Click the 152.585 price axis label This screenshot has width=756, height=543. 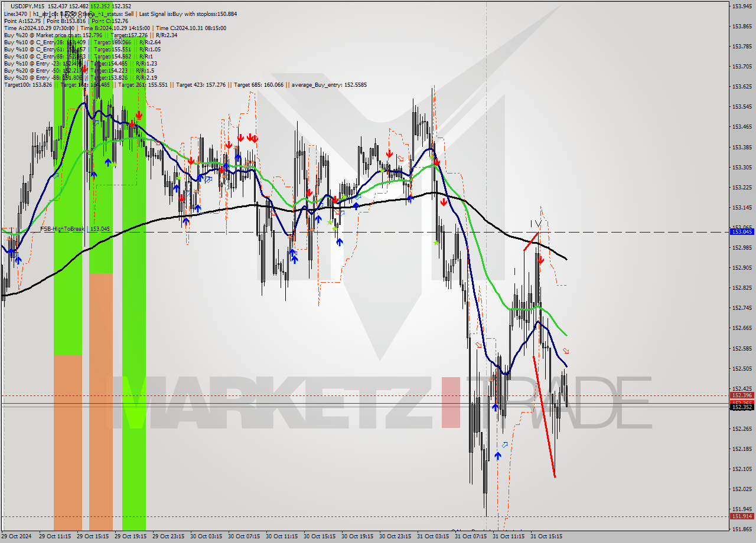click(x=742, y=348)
